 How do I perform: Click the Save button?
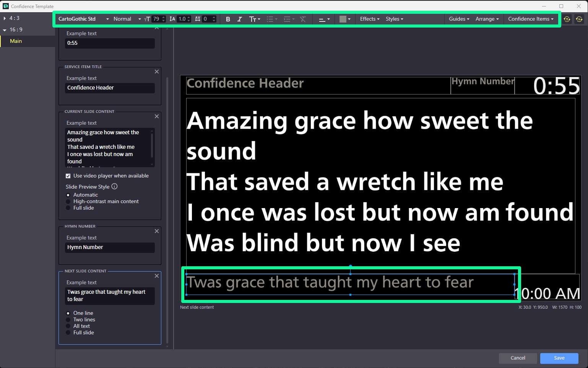coord(559,358)
